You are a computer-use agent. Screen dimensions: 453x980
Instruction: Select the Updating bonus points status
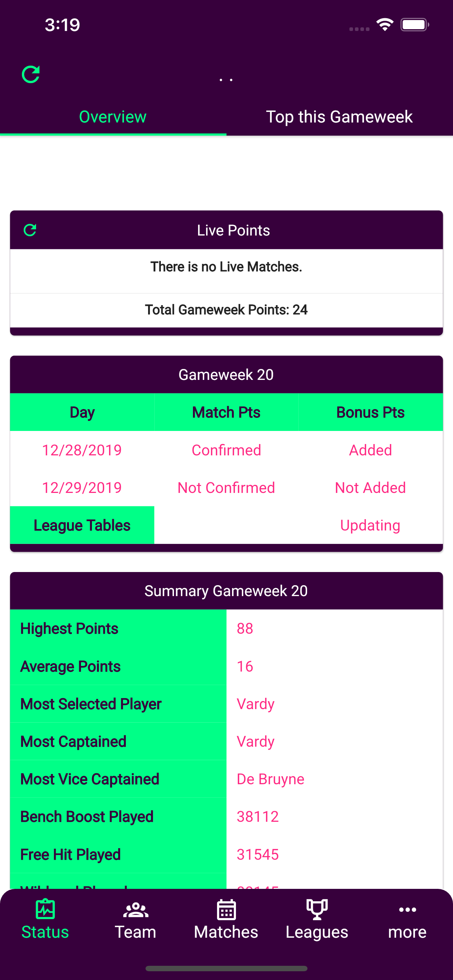click(x=369, y=525)
